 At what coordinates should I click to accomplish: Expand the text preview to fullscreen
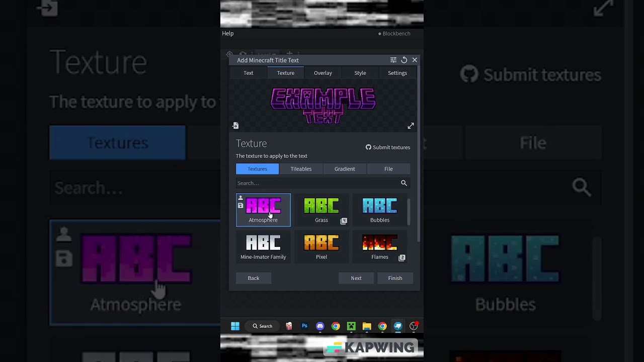tap(411, 126)
